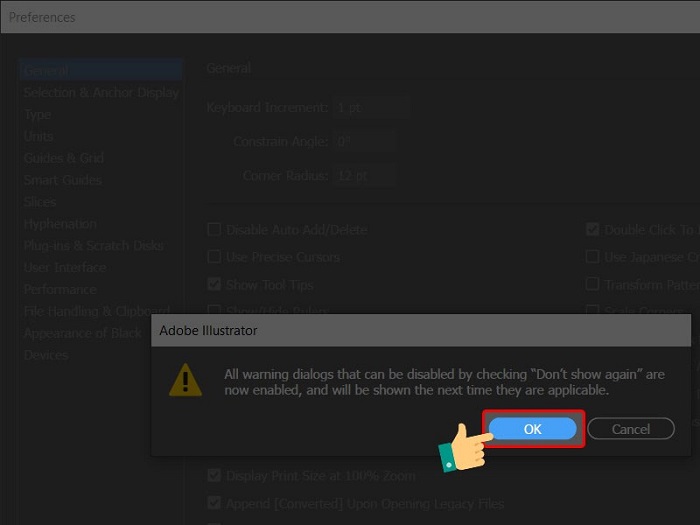The width and height of the screenshot is (700, 525).
Task: Click the yellow warning triangle icon
Action: click(x=184, y=379)
